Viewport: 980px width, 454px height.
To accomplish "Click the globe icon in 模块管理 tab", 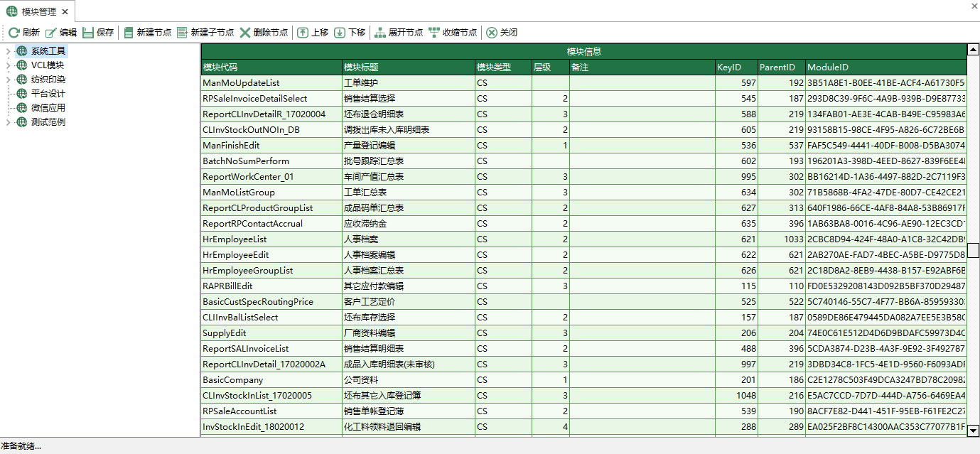I will pos(12,11).
